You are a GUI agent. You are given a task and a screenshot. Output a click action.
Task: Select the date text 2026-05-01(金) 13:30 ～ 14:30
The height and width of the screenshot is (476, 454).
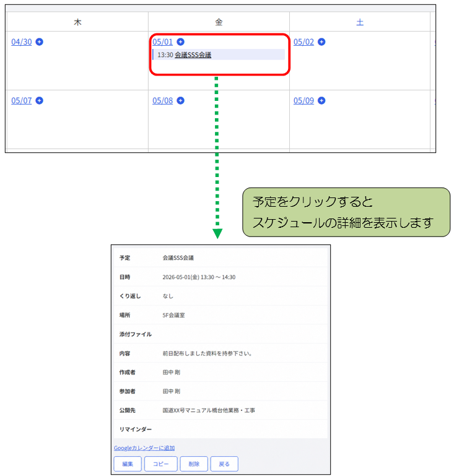coord(199,277)
